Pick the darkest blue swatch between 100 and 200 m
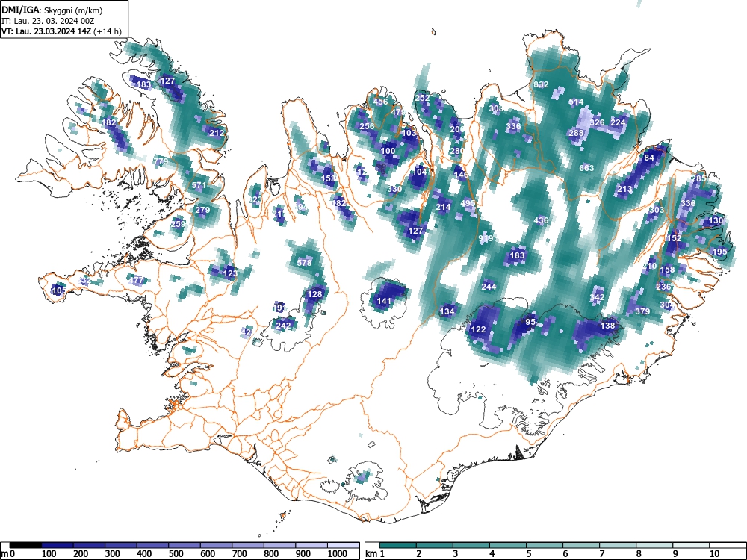The image size is (747, 560). point(58,545)
